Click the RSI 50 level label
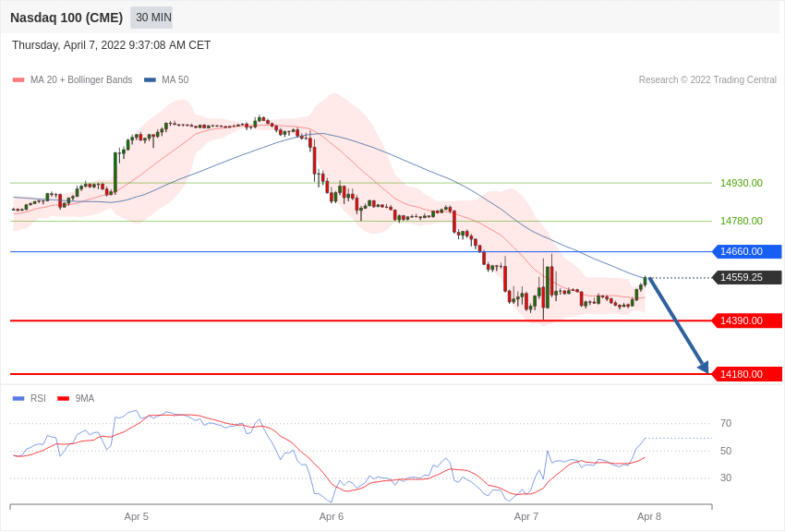 click(x=726, y=451)
